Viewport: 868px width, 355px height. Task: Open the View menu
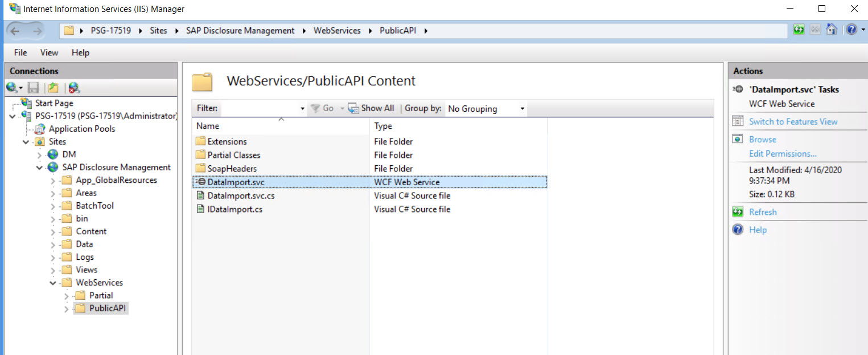coord(49,52)
